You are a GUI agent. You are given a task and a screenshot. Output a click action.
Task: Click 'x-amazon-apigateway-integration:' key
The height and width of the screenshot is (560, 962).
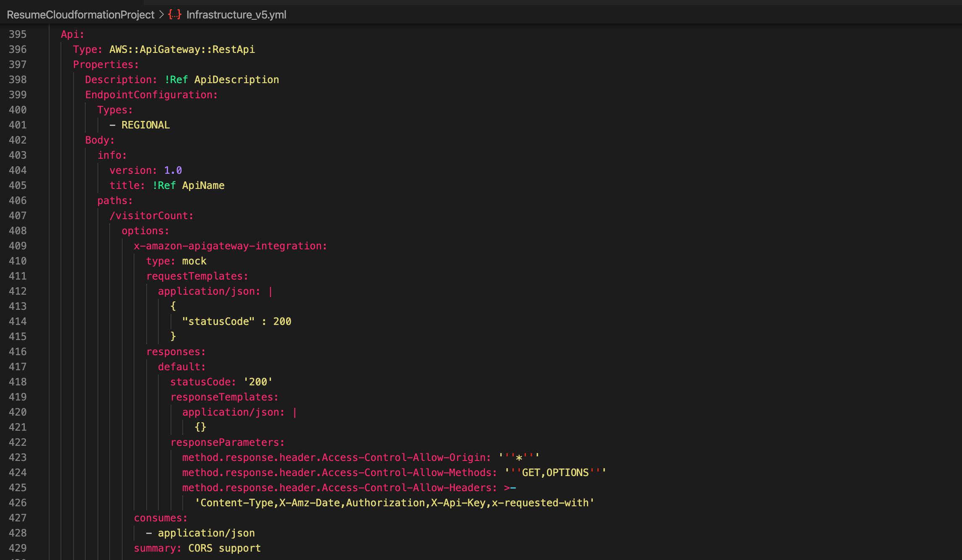[x=231, y=246]
